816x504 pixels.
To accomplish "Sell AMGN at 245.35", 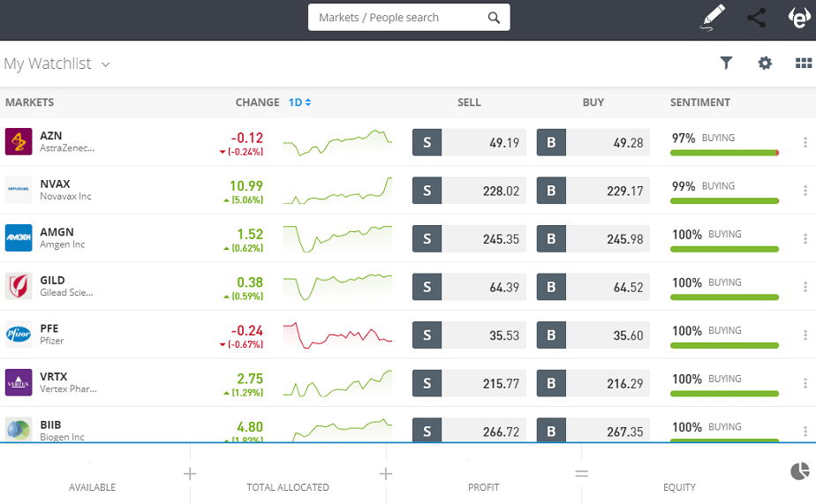I will (x=469, y=238).
